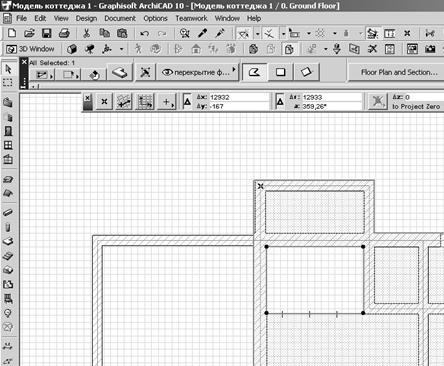Close the coordinates palette
This screenshot has height=366, width=444.
87,98
